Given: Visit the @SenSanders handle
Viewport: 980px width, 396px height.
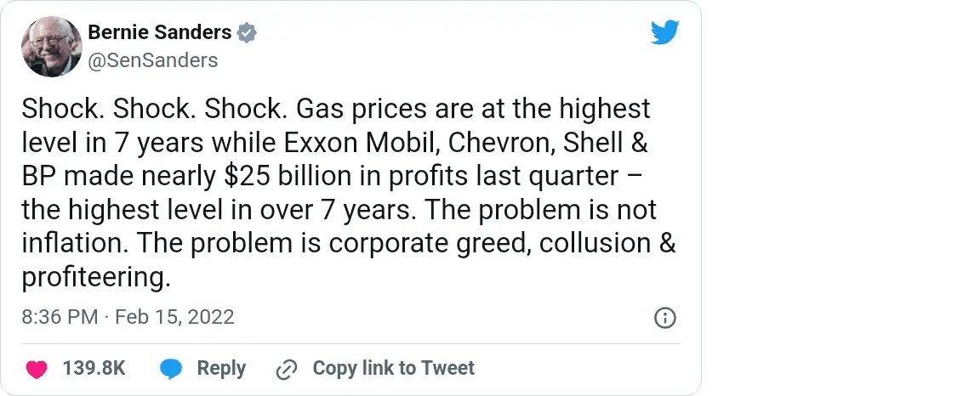Looking at the screenshot, I should point(153,60).
